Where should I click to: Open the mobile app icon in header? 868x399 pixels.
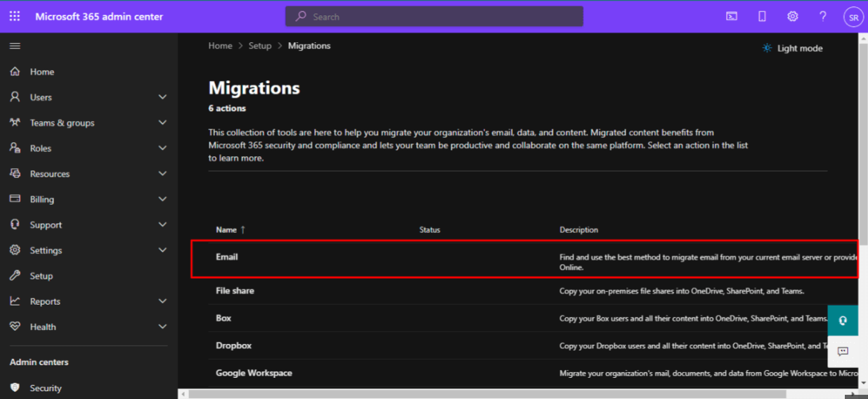762,16
